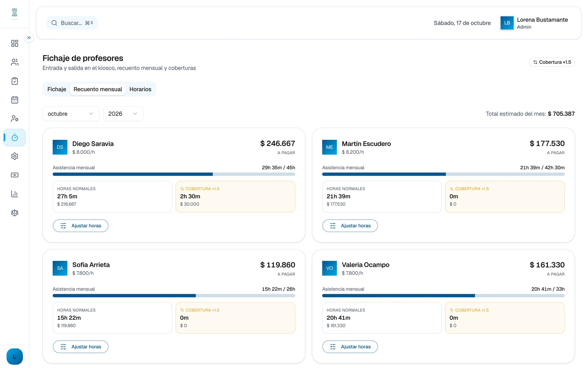Open the users group icon in sidebar

(x=14, y=62)
